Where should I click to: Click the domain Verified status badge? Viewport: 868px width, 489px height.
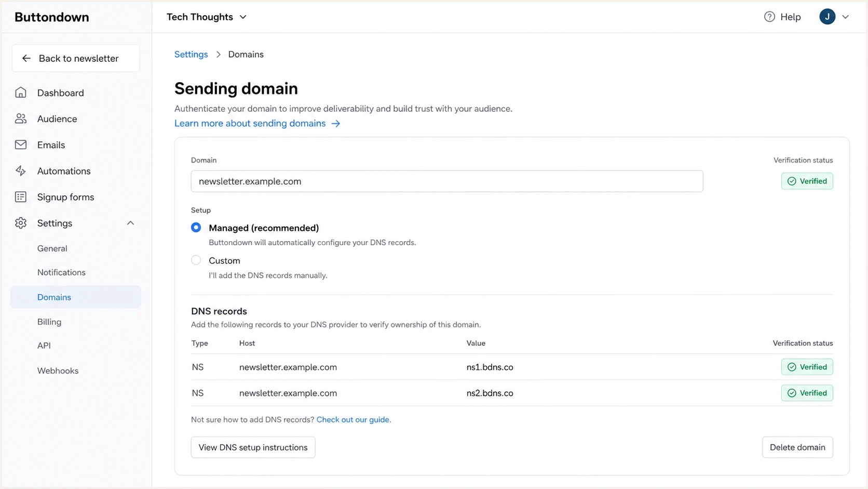807,181
